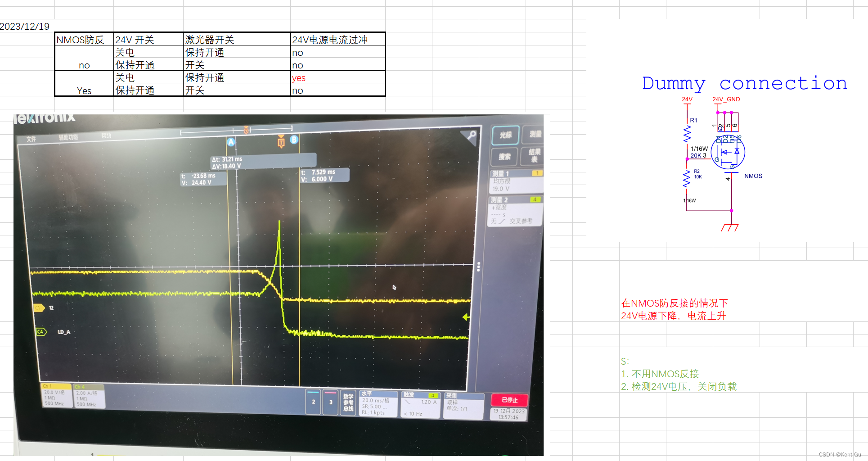The width and height of the screenshot is (868, 461).
Task: Open the 采集 acquisition settings badge
Action: pyautogui.click(x=463, y=406)
